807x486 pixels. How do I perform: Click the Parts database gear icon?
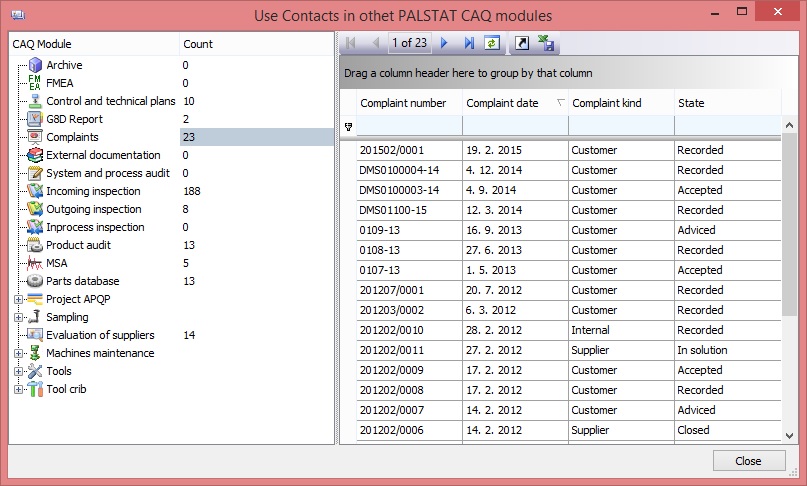35,281
